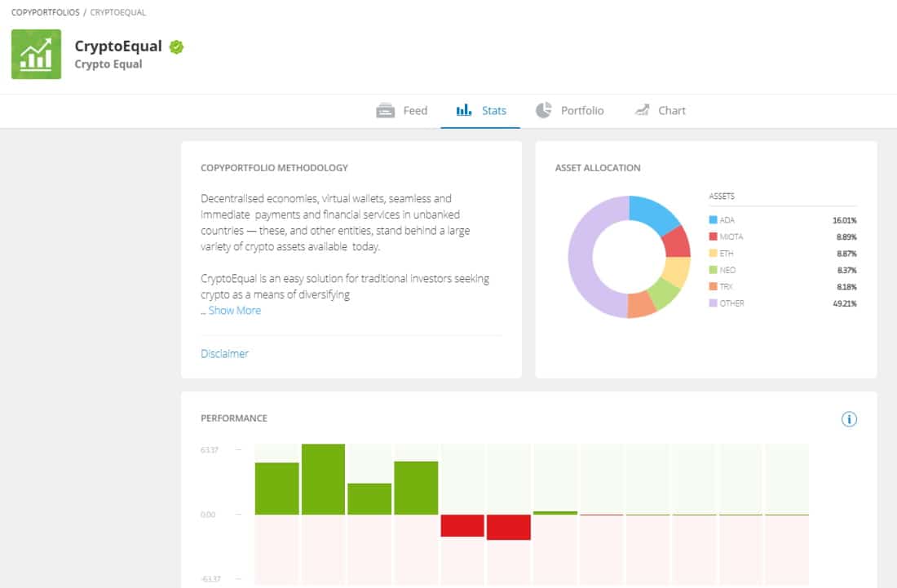Click the red MIOTA donut segment
The image size is (897, 588).
click(678, 242)
